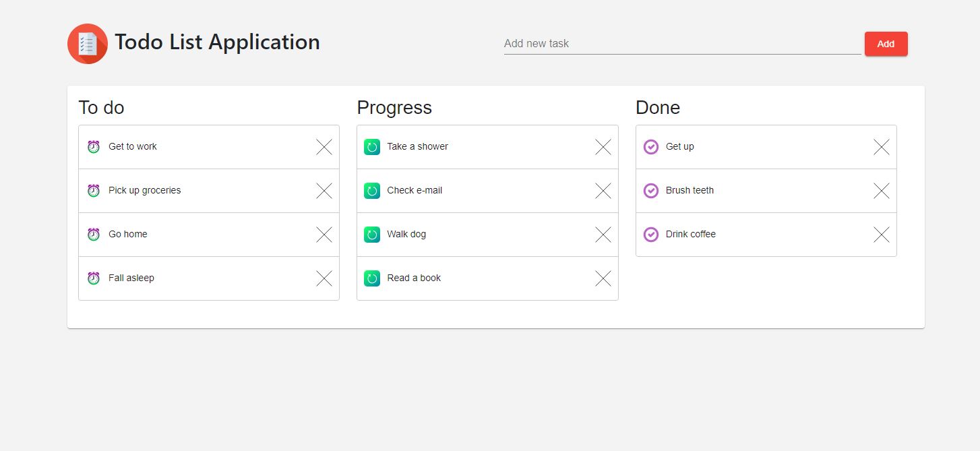Click the green progress icon beside Take a shower
This screenshot has height=451, width=980.
click(x=372, y=147)
